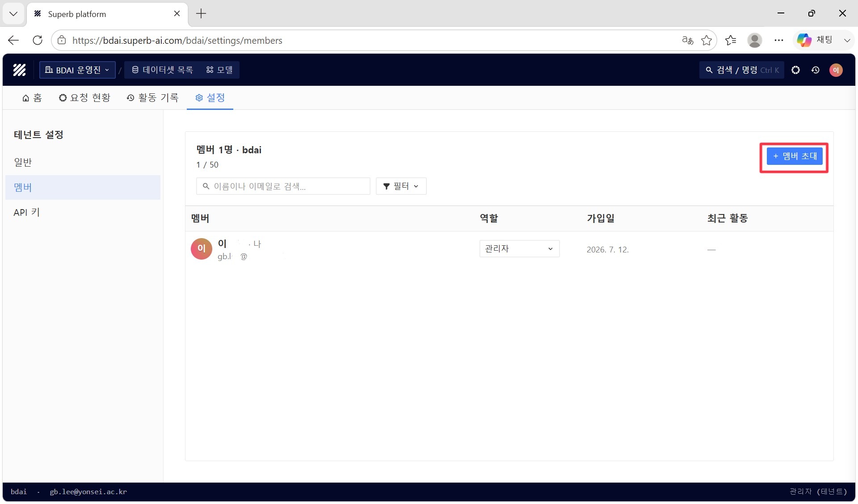Reload the page with the refresh icon
Viewport: 858px width, 504px height.
tap(38, 40)
